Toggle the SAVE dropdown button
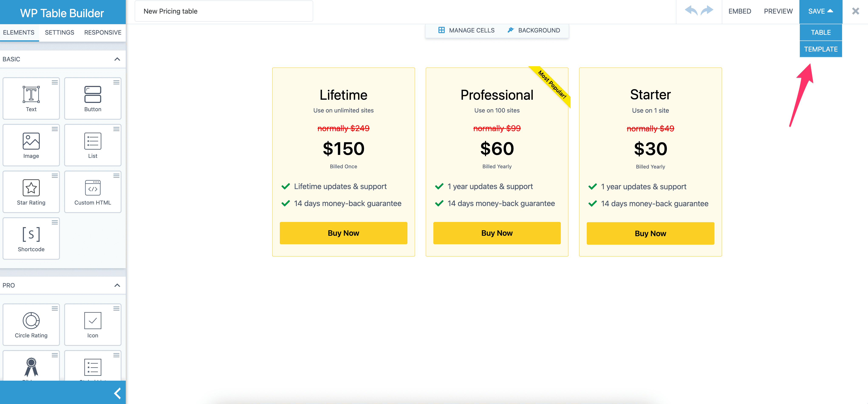Screen dimensions: 868x404 820,11
